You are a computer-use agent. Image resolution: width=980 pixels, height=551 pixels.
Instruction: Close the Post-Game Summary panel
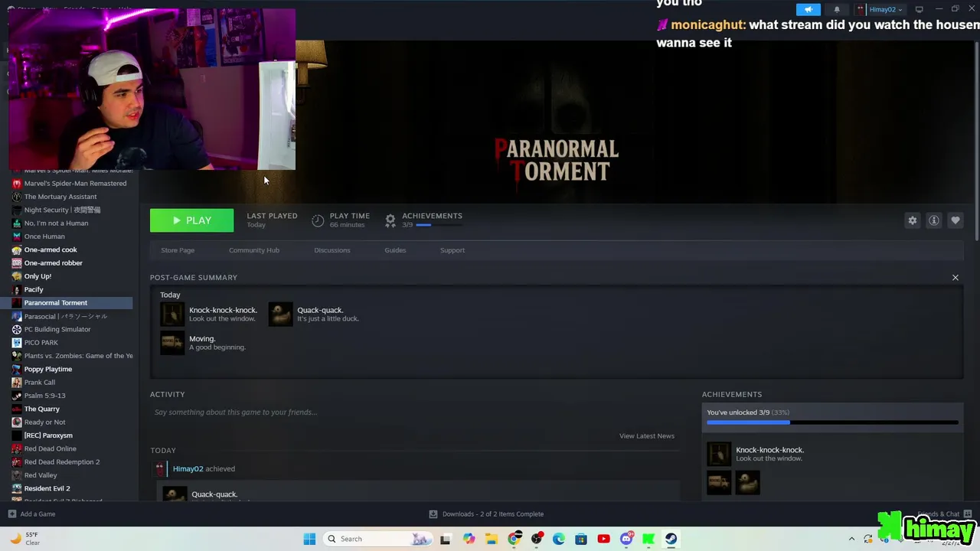955,277
